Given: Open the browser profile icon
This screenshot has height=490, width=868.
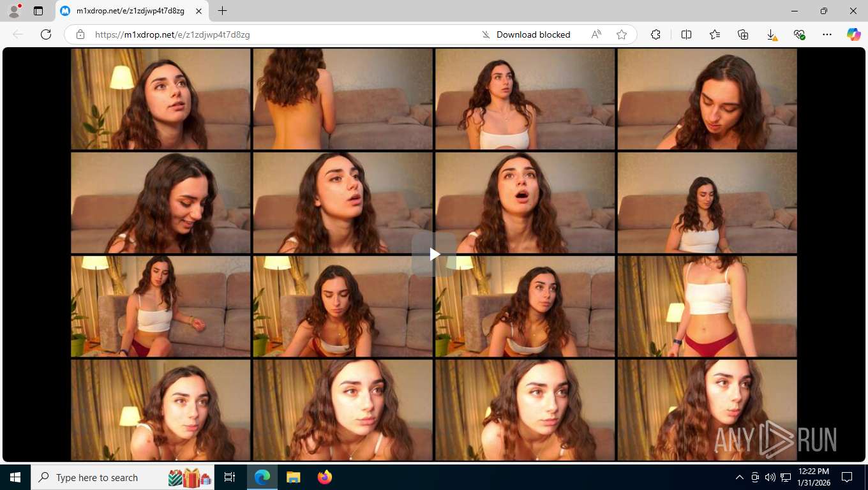Looking at the screenshot, I should [14, 11].
